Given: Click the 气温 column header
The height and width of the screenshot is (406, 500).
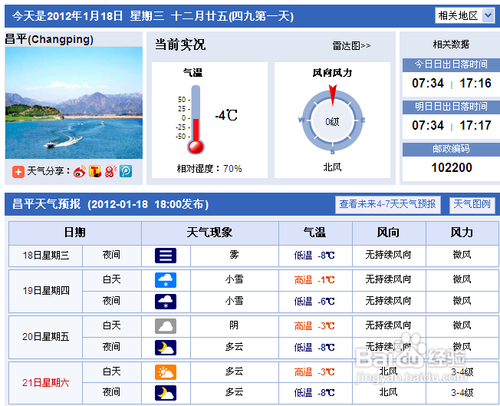Looking at the screenshot, I should 315,232.
